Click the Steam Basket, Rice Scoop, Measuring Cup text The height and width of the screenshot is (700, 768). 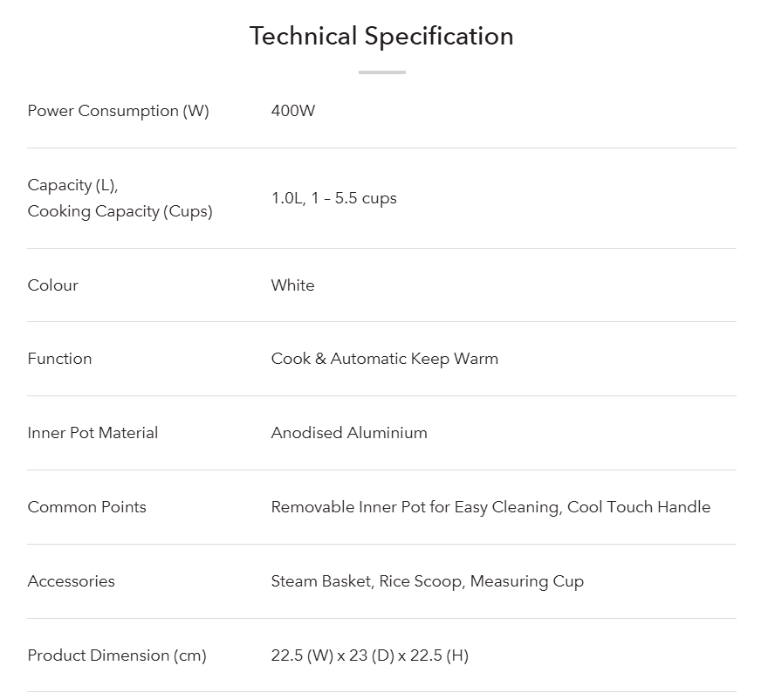(427, 581)
